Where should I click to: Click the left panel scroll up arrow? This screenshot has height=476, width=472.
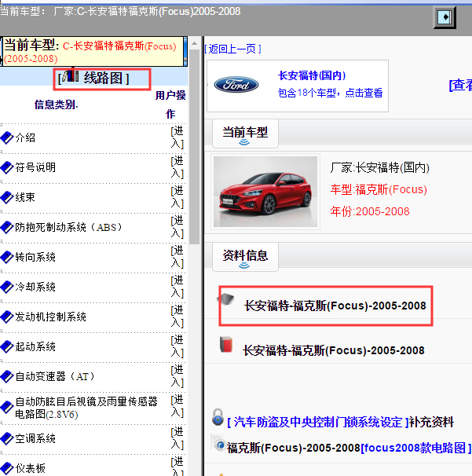tap(194, 44)
